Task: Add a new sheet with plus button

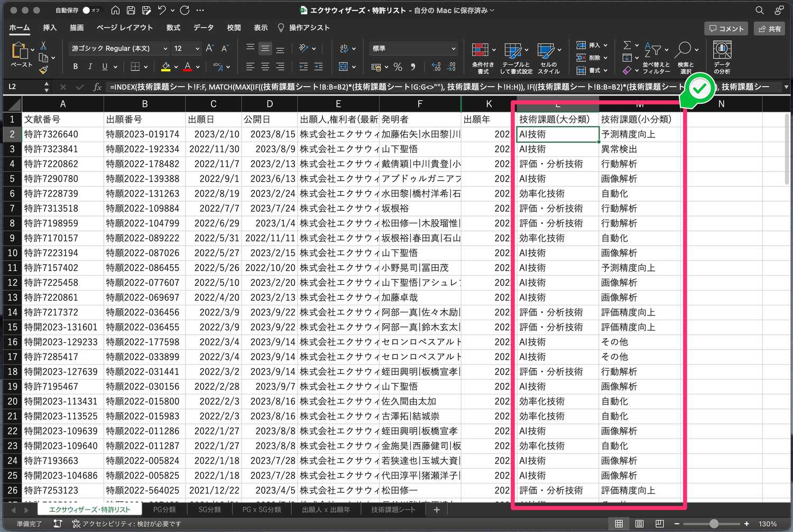Action: (437, 510)
